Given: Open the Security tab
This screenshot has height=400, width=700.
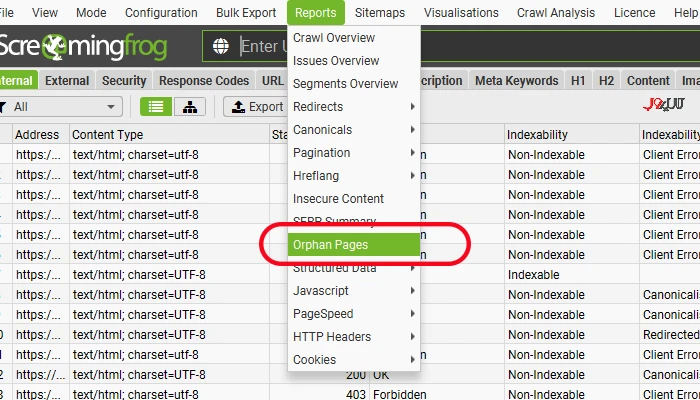Looking at the screenshot, I should coord(124,81).
